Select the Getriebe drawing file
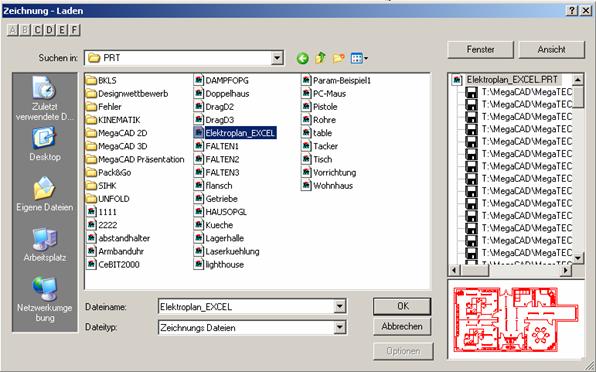The width and height of the screenshot is (596, 372). tap(216, 199)
